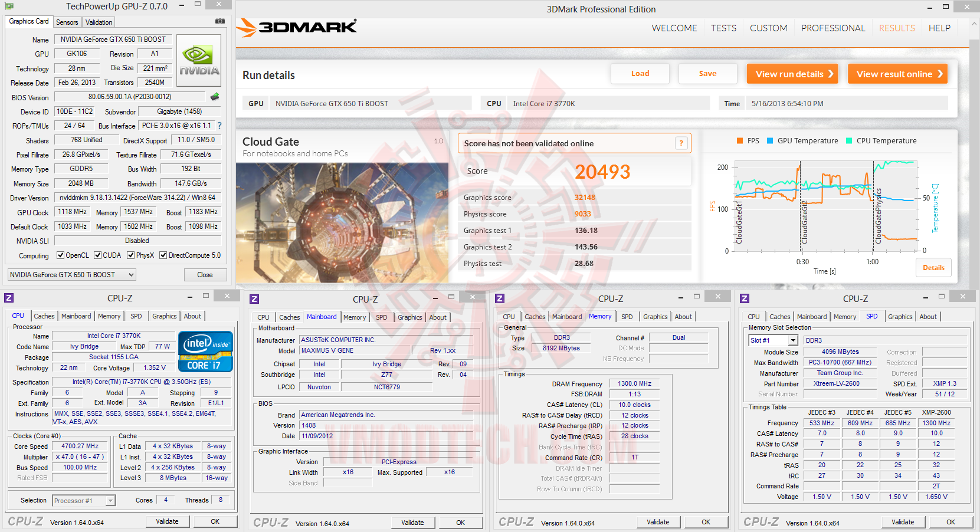Click the BIOS Version field in GPU-Z

(x=130, y=97)
